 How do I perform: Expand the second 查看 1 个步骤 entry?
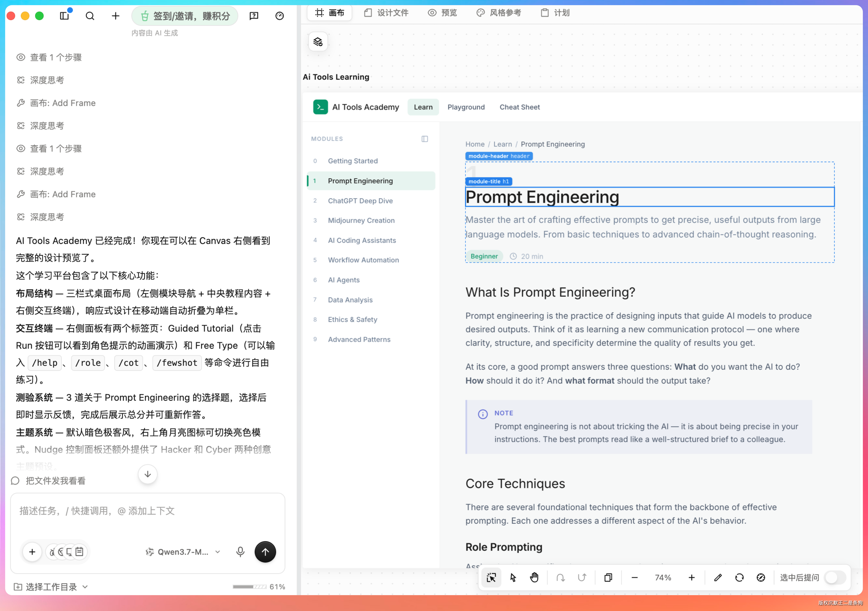49,149
